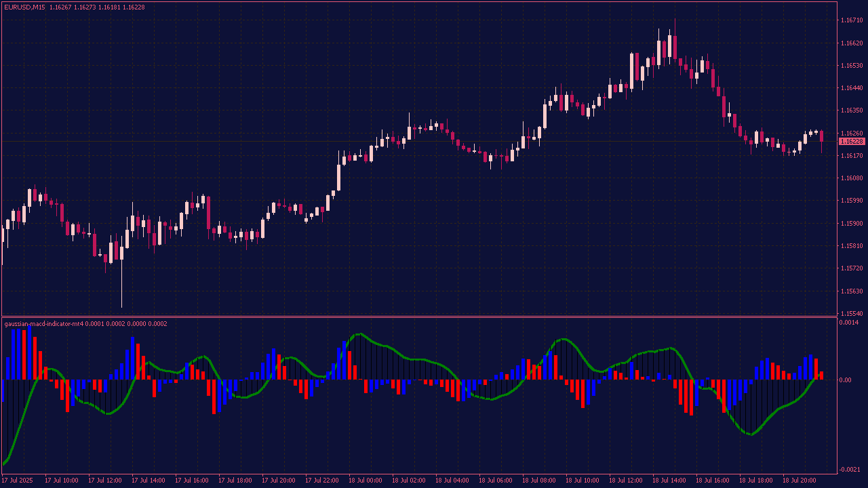Click the EURUSD,M15 chart title label
The width and height of the screenshot is (868, 488).
pos(24,7)
